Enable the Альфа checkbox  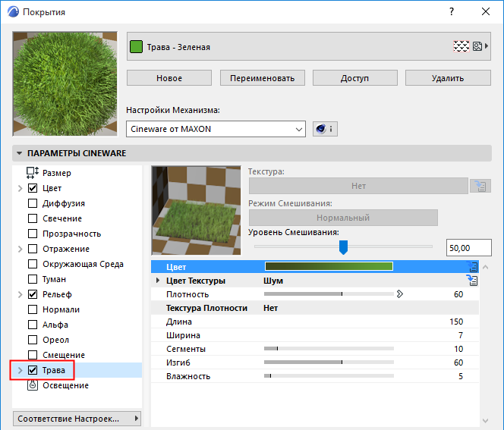click(33, 325)
